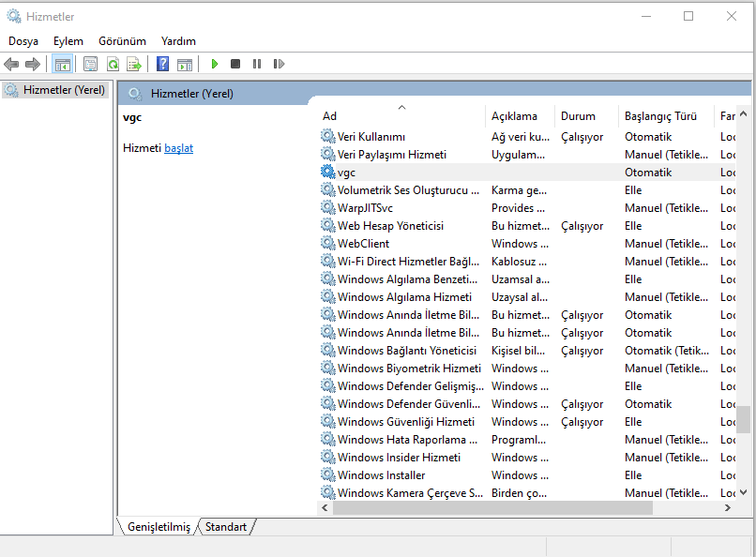The height and width of the screenshot is (557, 756).
Task: Select Windows Defender Gelişmiş... service
Action: (527, 386)
